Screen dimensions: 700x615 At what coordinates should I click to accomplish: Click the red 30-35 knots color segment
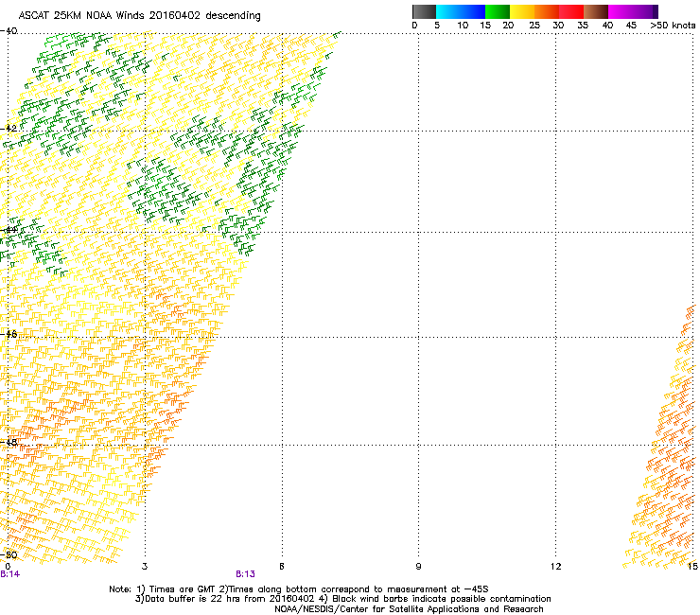(x=571, y=11)
